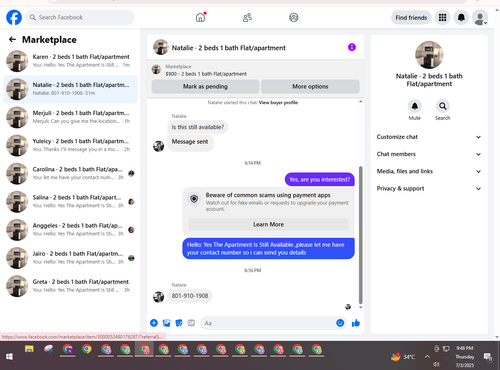Viewport: 500px width, 370px height.
Task: Click the conversation header avatar thumbnail
Action: [161, 47]
